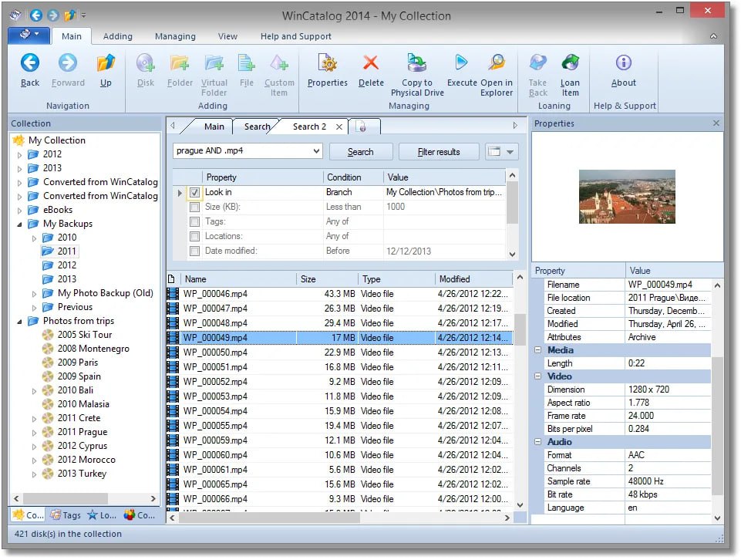Viewport: 741px width, 560px height.
Task: Expand the 2011 Prague tree node
Action: [x=35, y=433]
